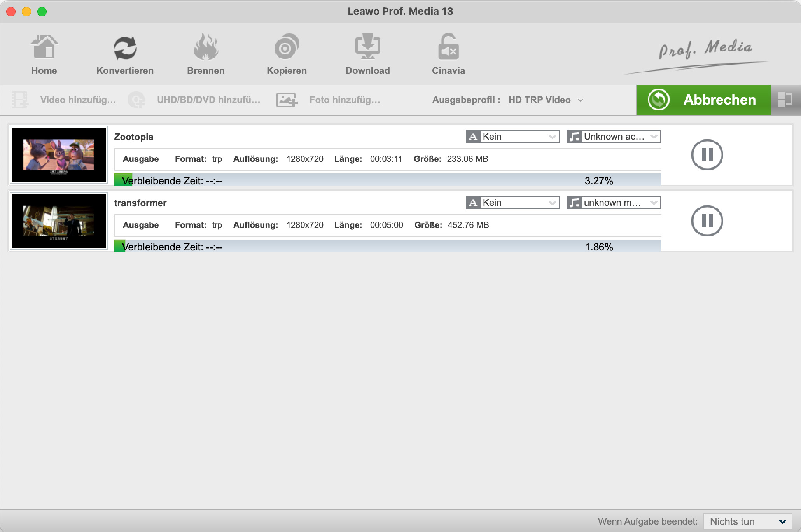
Task: Click the transformer progress bar
Action: tap(387, 246)
